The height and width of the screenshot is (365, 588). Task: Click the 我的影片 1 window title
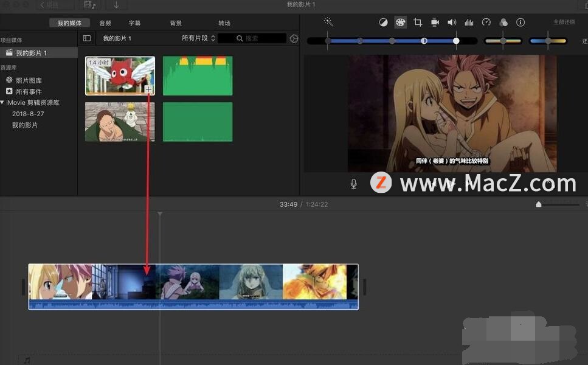pos(301,4)
